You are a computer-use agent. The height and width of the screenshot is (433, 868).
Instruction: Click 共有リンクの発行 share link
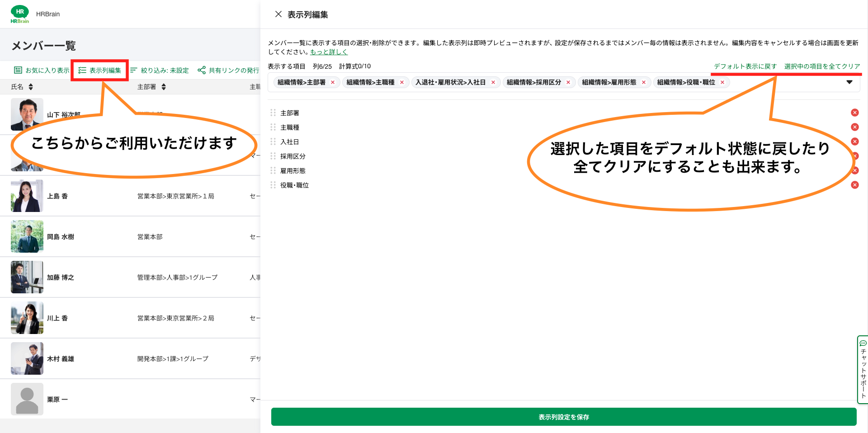[228, 70]
